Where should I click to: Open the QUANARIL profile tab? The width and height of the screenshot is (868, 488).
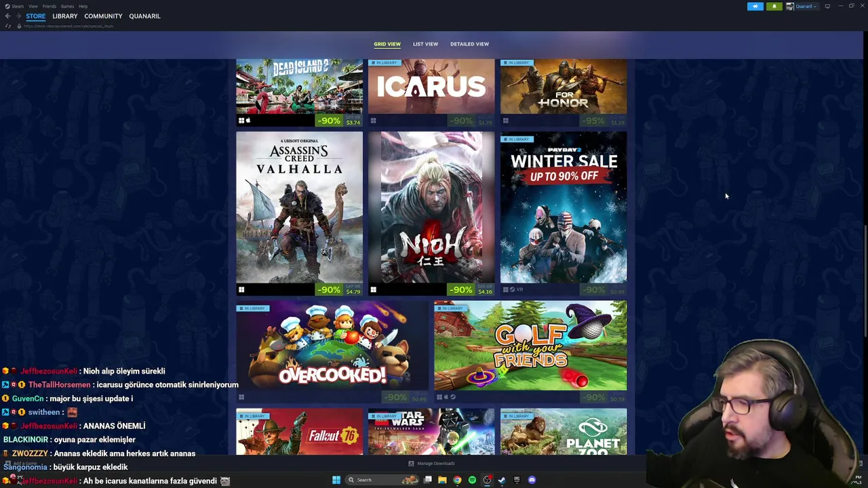(144, 16)
